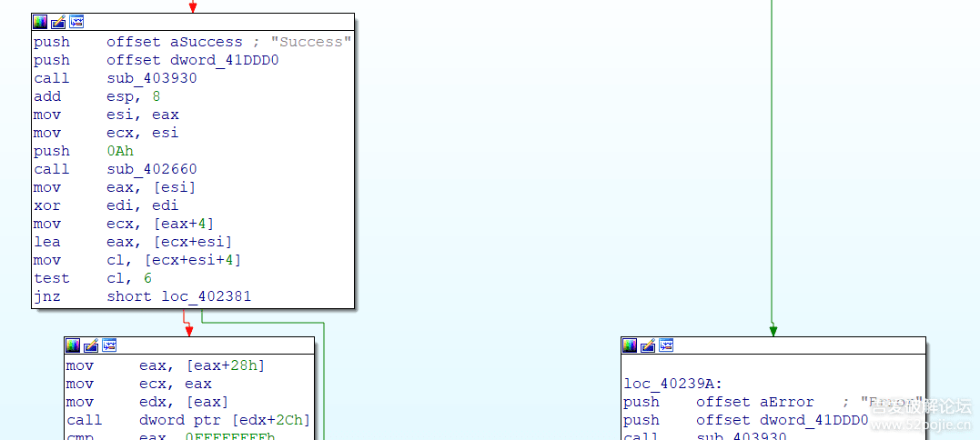Select the 'mov esi, eax' instruction

[x=106, y=115]
